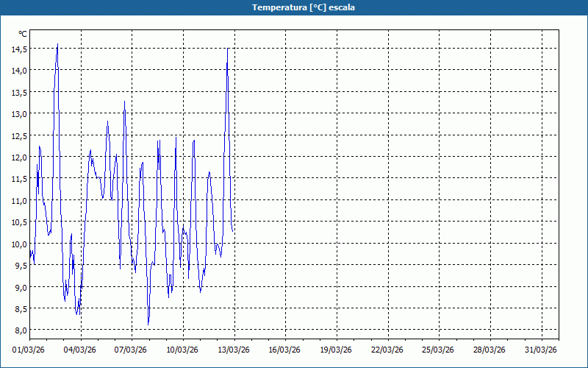
Task: Select the 28/03/26 date marker
Action: [x=490, y=350]
